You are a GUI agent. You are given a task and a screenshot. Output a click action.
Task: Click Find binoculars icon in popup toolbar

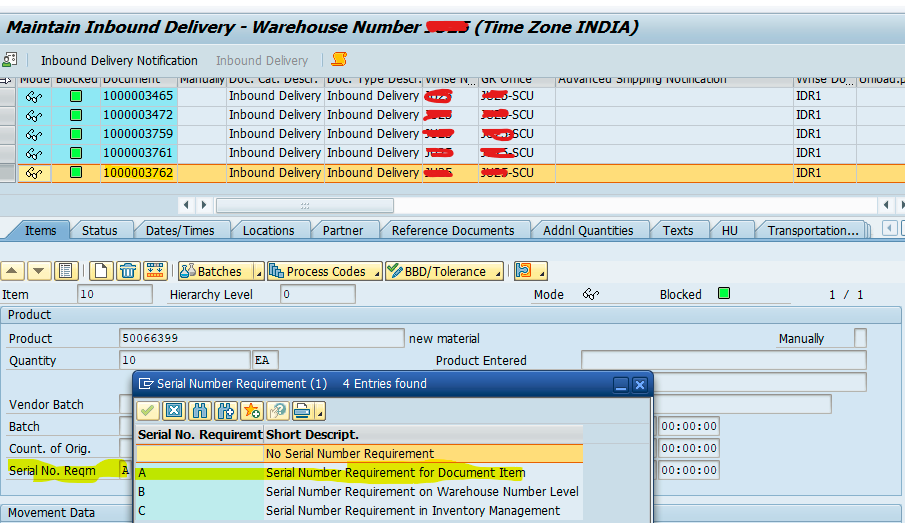(x=200, y=411)
